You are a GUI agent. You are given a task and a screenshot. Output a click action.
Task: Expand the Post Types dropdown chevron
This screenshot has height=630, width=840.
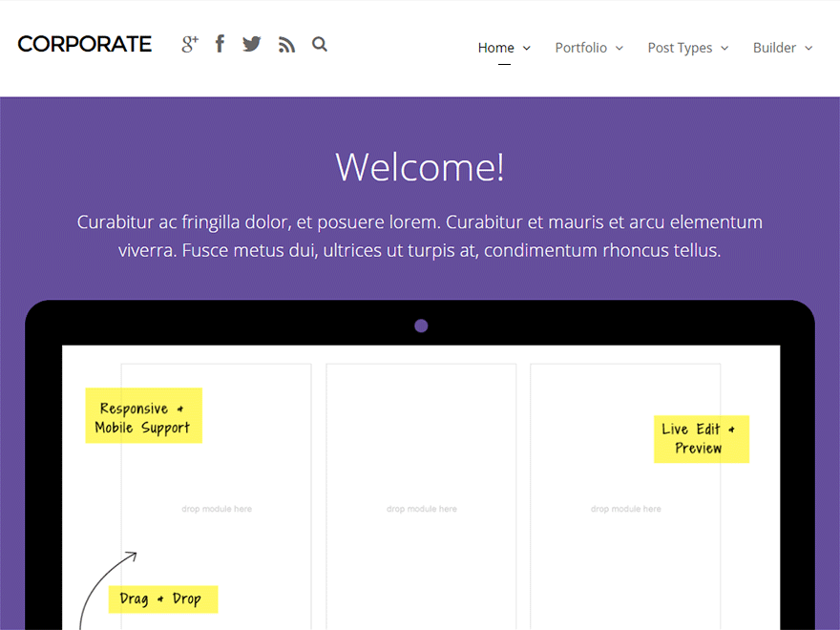pos(724,49)
